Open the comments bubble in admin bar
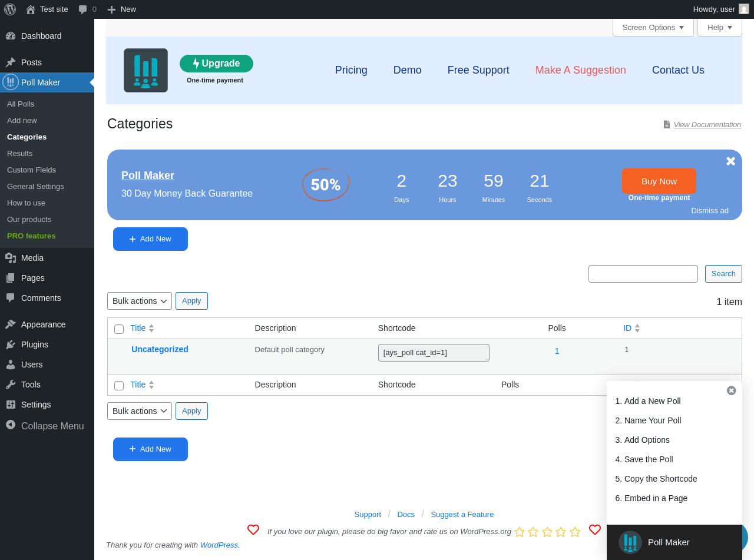Screen dimensions: 754x560 pos(83,9)
